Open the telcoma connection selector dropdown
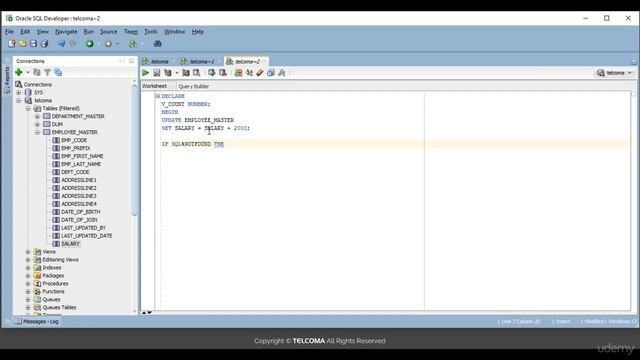This screenshot has width=640, height=360. click(x=615, y=73)
